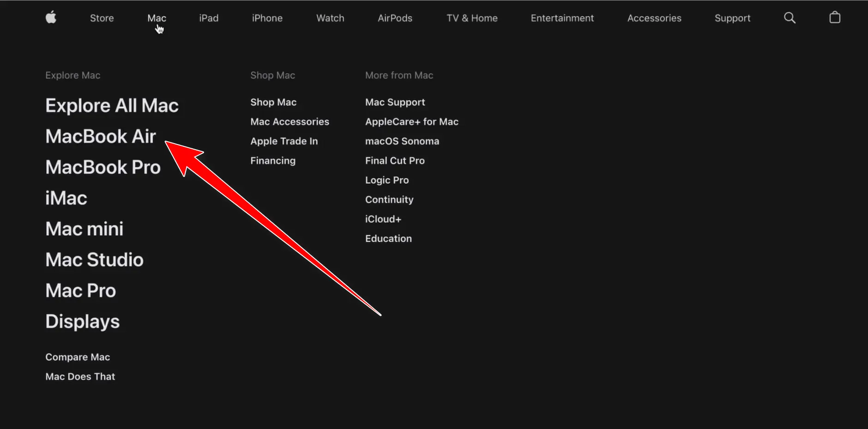Open the shopping bag icon
Screen dimensions: 868x429
834,18
